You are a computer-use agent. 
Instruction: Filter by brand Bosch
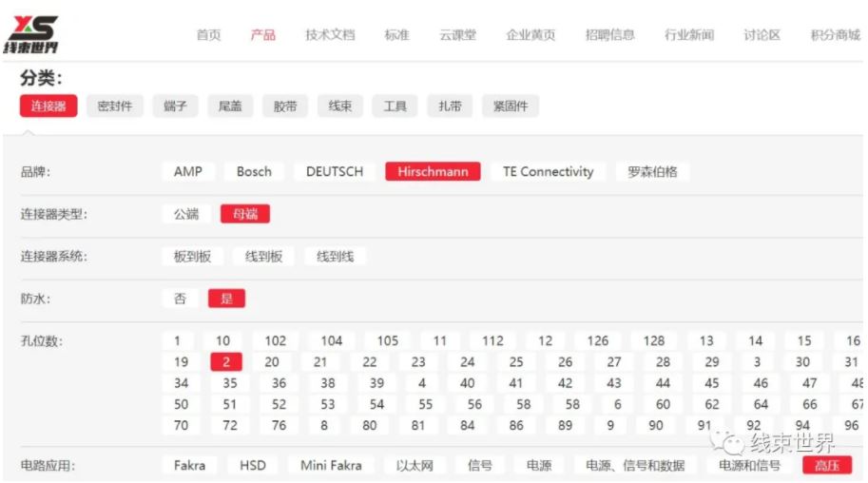coord(254,172)
